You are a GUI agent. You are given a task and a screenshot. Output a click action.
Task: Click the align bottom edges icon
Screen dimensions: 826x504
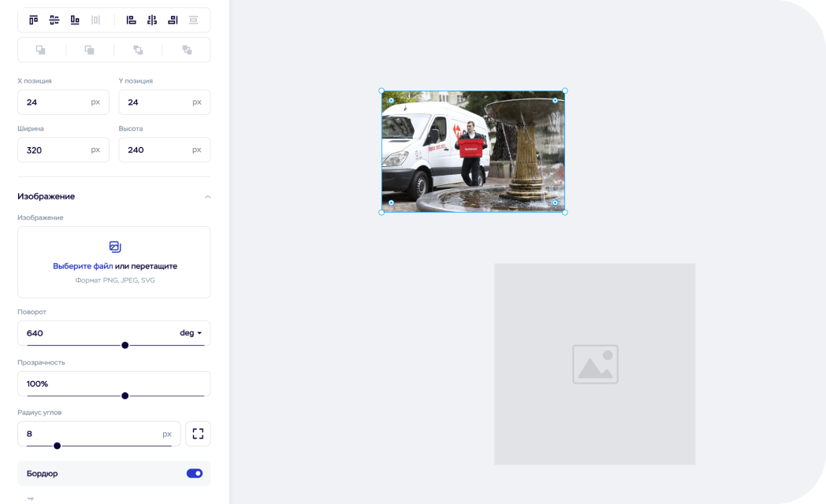tap(75, 20)
